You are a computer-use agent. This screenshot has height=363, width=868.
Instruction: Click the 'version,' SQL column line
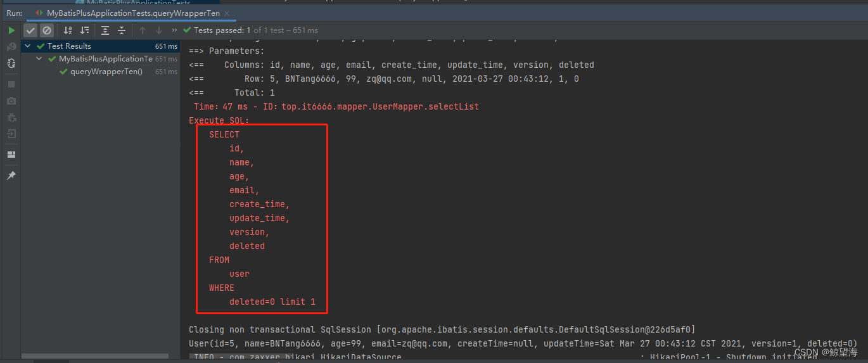[250, 232]
